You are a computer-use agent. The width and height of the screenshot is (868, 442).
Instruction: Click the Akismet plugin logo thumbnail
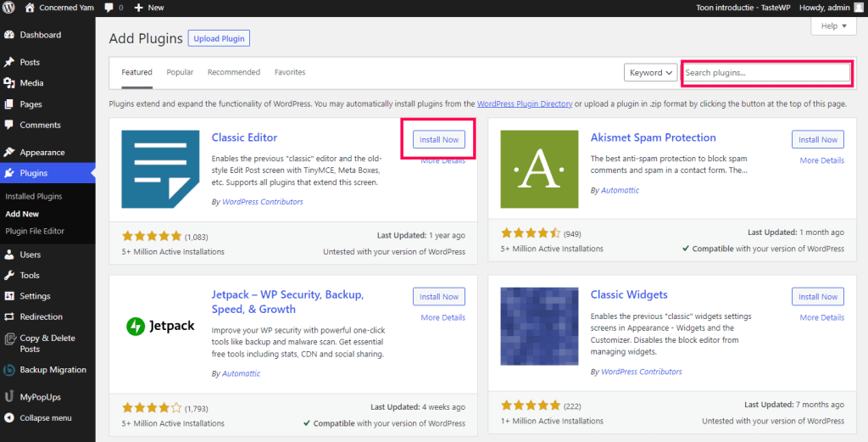point(539,170)
